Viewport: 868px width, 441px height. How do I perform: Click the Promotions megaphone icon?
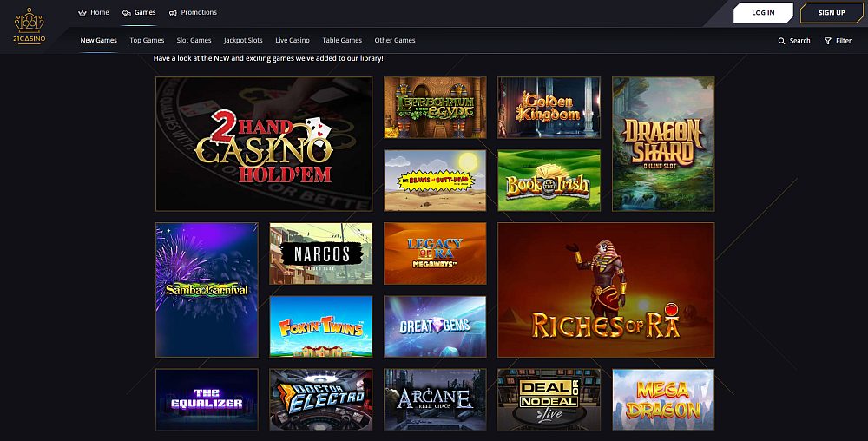click(173, 13)
